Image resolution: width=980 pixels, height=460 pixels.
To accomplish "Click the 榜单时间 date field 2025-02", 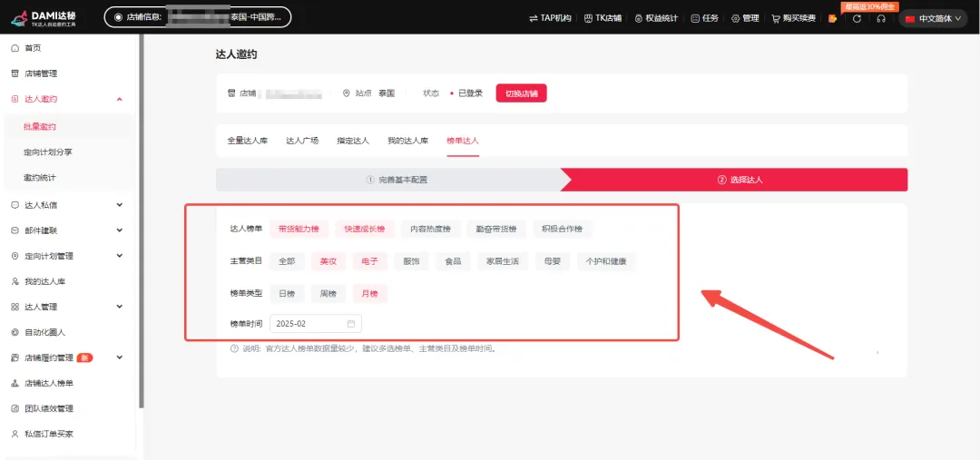I will 316,324.
